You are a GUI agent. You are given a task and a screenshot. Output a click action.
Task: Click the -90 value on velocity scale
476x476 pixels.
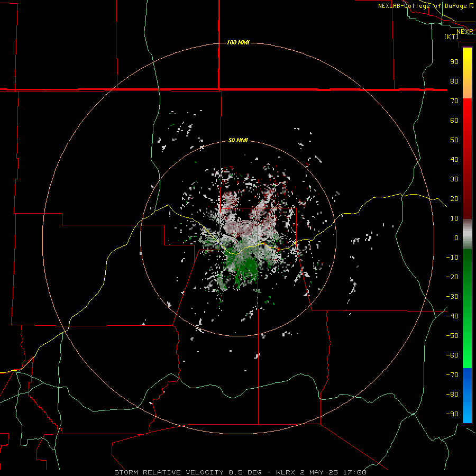click(x=452, y=414)
